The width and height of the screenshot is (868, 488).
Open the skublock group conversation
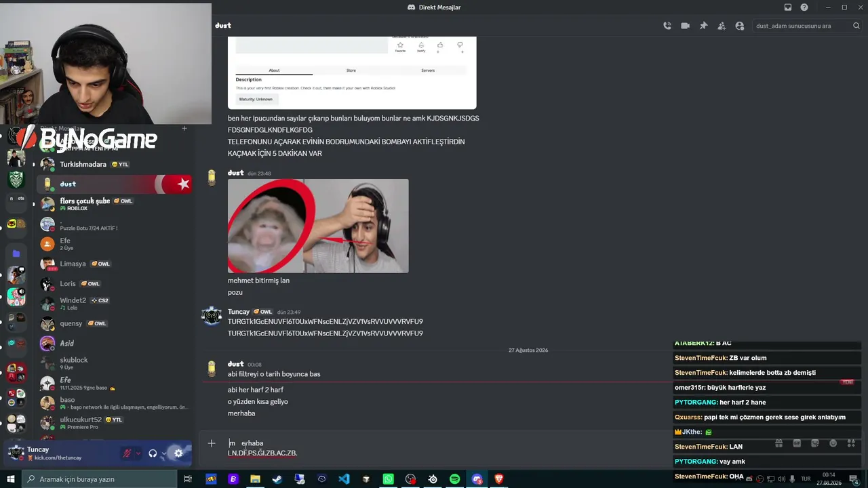[115, 363]
